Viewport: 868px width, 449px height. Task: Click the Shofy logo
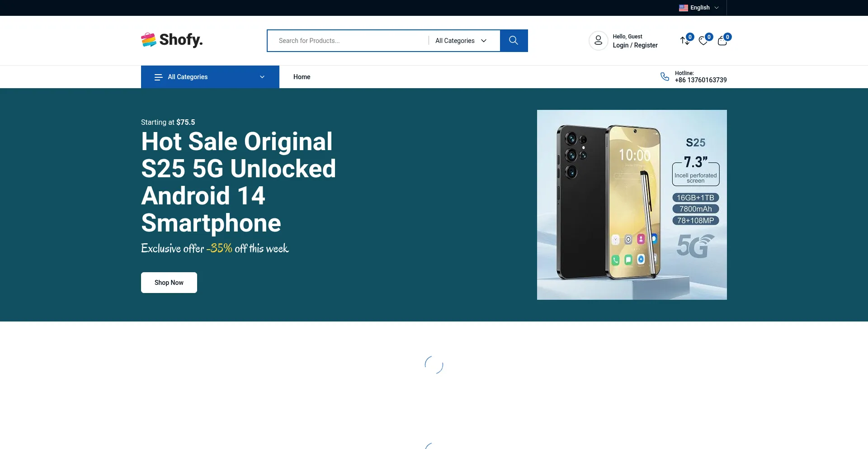coord(172,40)
